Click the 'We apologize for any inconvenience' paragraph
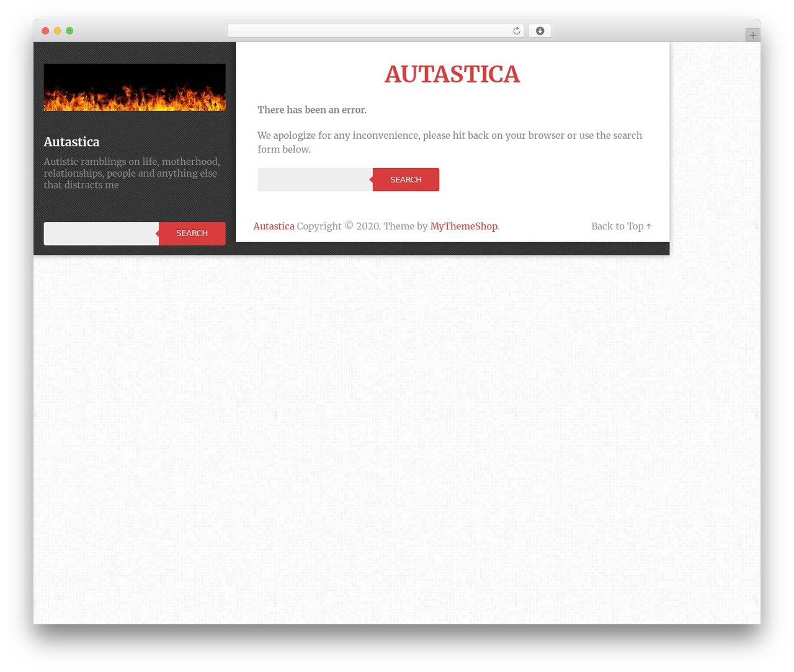The height and width of the screenshot is (672, 794). [x=450, y=143]
